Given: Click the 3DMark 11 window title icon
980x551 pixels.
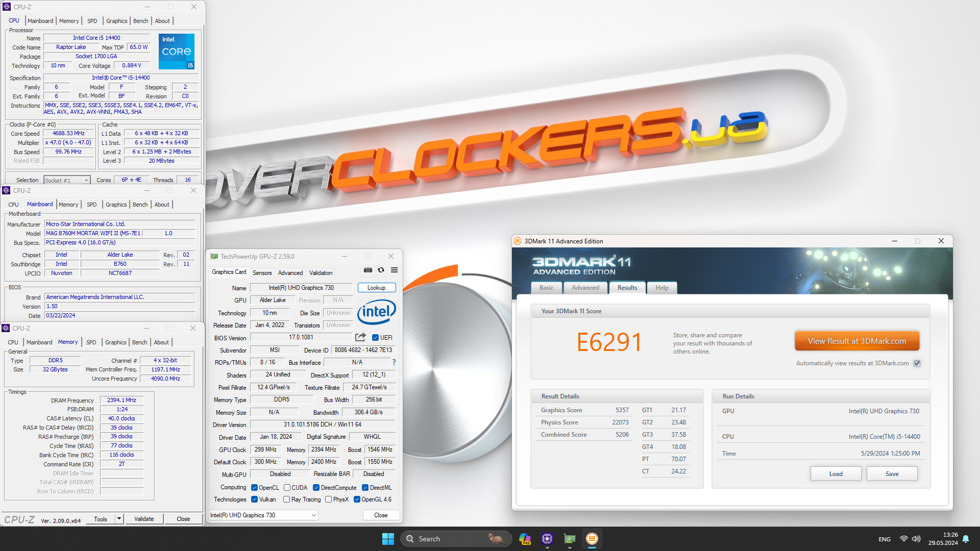Looking at the screenshot, I should point(518,241).
